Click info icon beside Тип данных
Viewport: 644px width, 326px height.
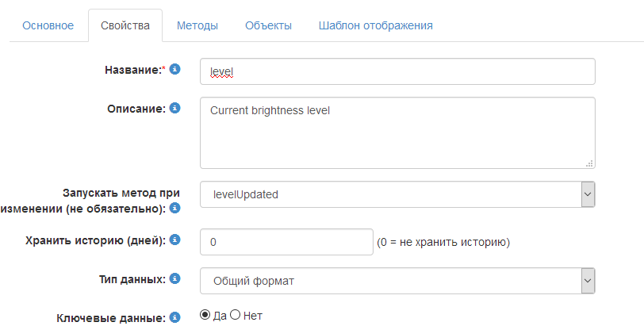tap(175, 278)
